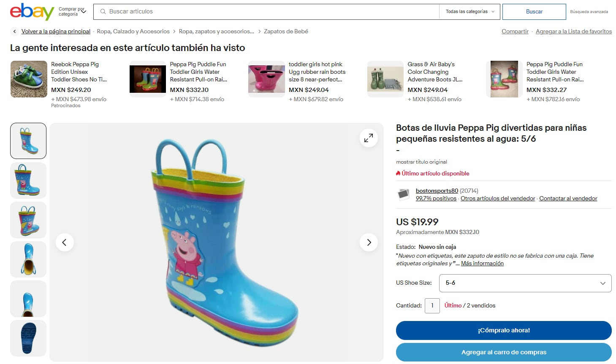
Task: Open the Zapatos de Bebé breadcrumb
Action: click(285, 31)
